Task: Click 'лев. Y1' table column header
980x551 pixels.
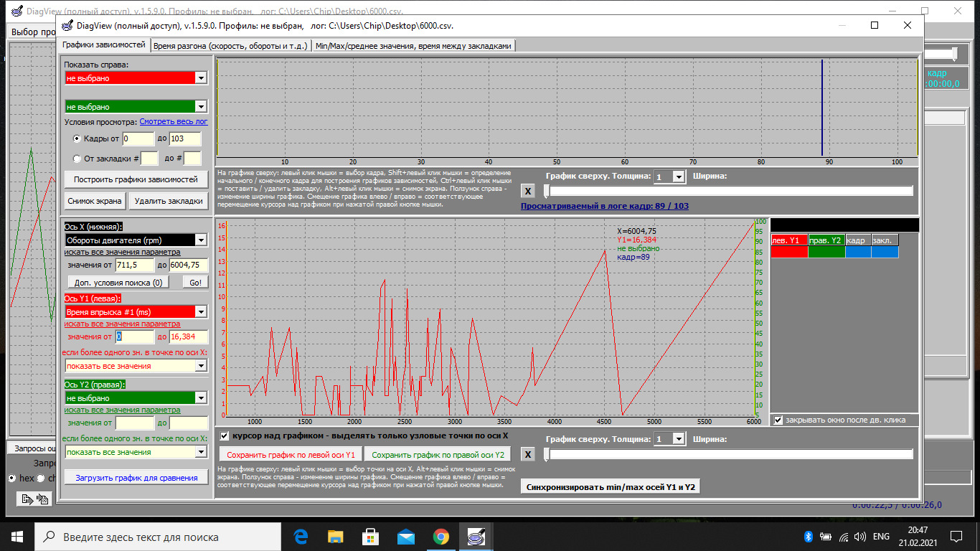Action: pyautogui.click(x=789, y=240)
